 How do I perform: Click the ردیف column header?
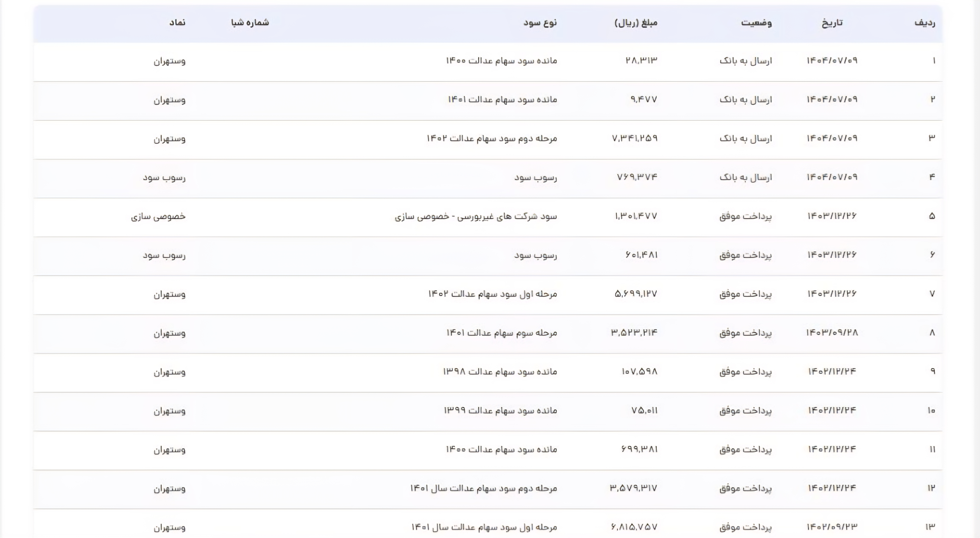924,23
